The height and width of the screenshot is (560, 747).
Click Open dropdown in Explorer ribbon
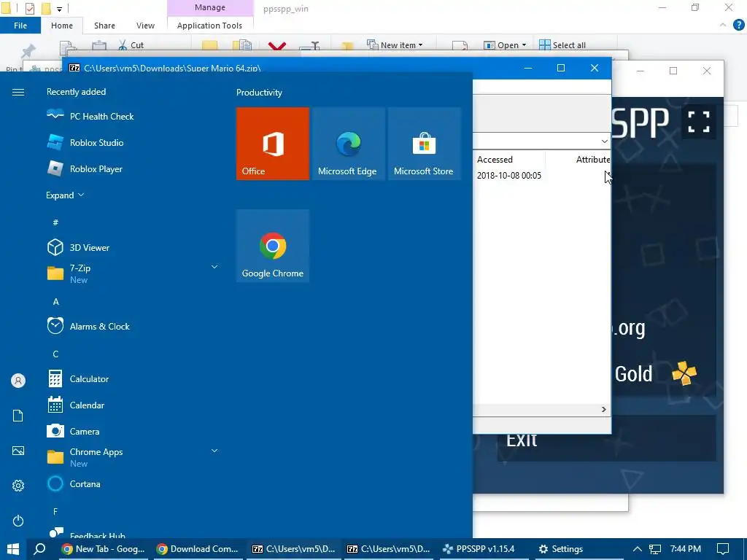point(505,45)
